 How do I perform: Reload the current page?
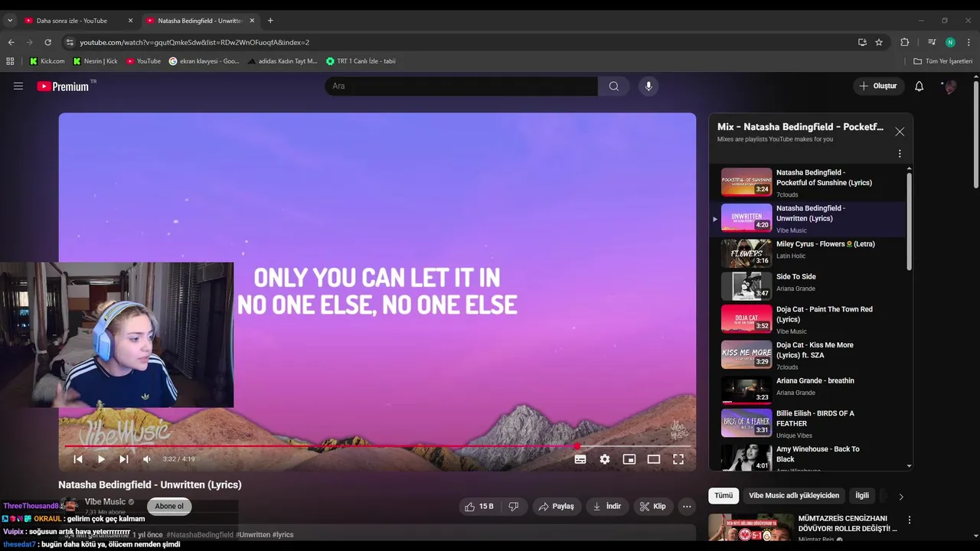tap(48, 43)
